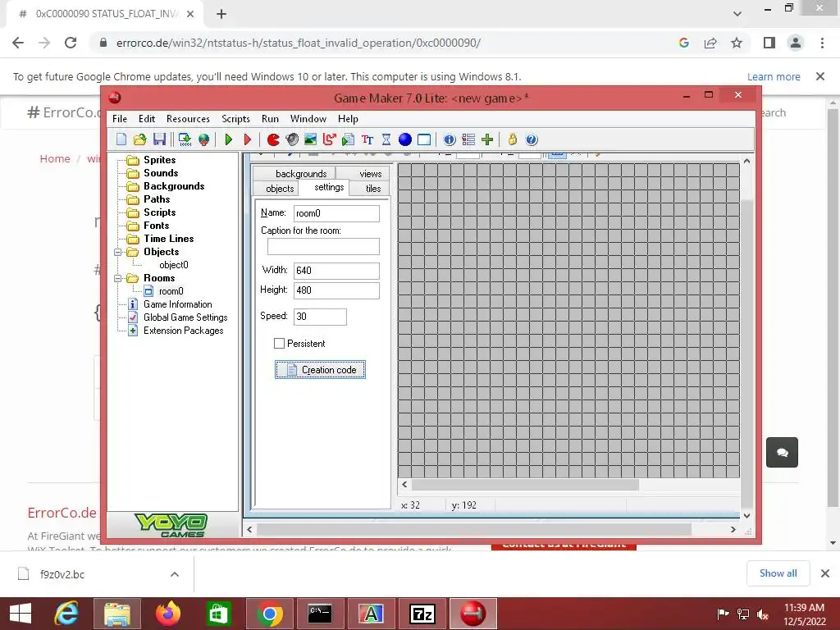
Task: Open the Scripts menu
Action: (235, 119)
